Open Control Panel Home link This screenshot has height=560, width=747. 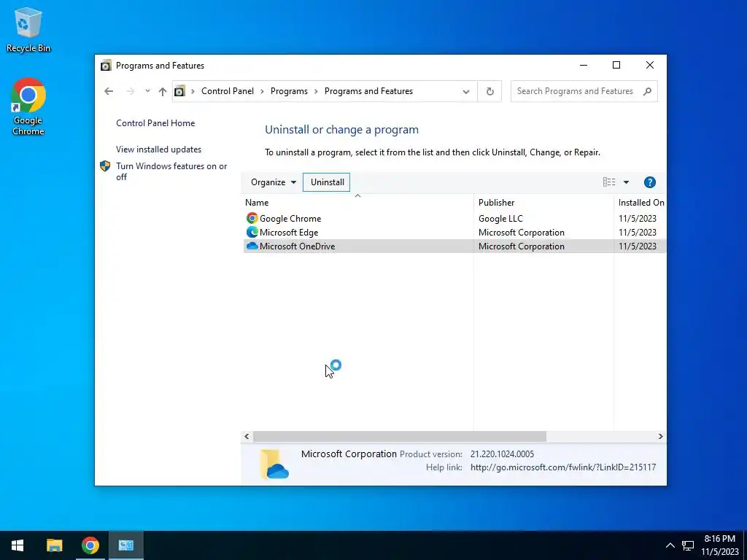click(155, 122)
